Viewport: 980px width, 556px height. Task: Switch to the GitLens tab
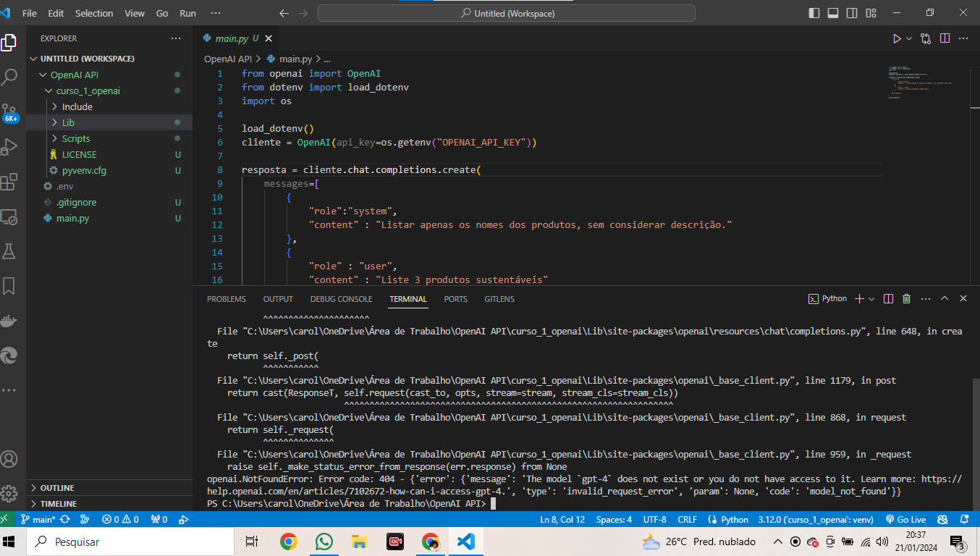[499, 299]
